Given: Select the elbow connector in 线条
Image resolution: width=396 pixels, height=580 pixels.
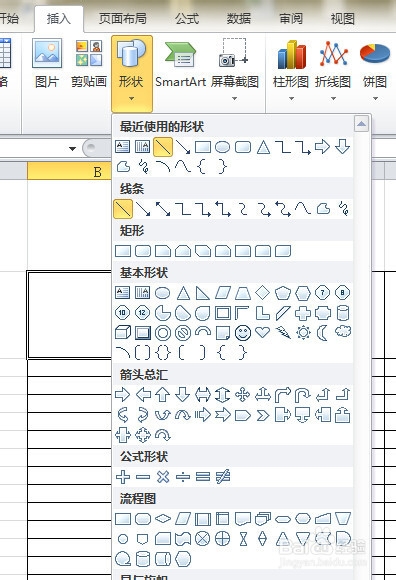Looking at the screenshot, I should click(x=183, y=209).
